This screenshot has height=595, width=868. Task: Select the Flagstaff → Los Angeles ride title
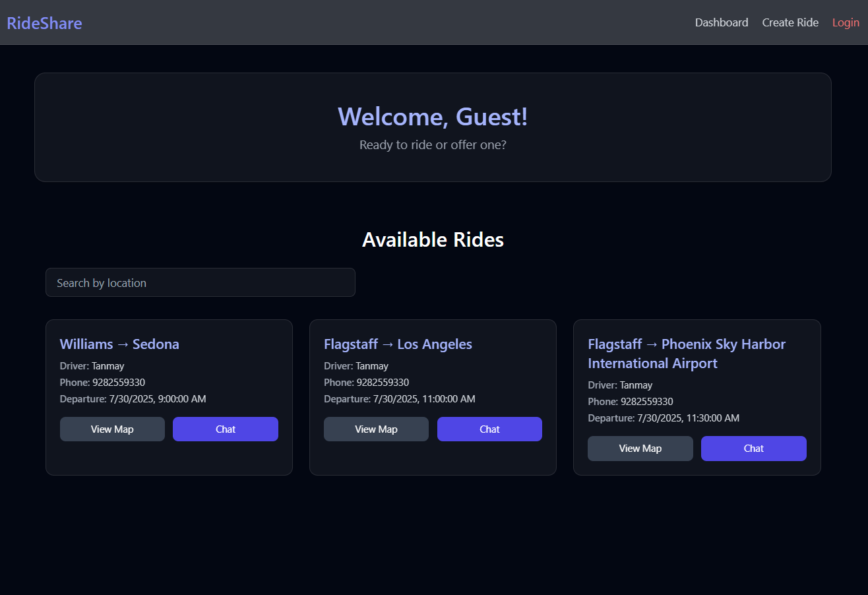pyautogui.click(x=398, y=344)
